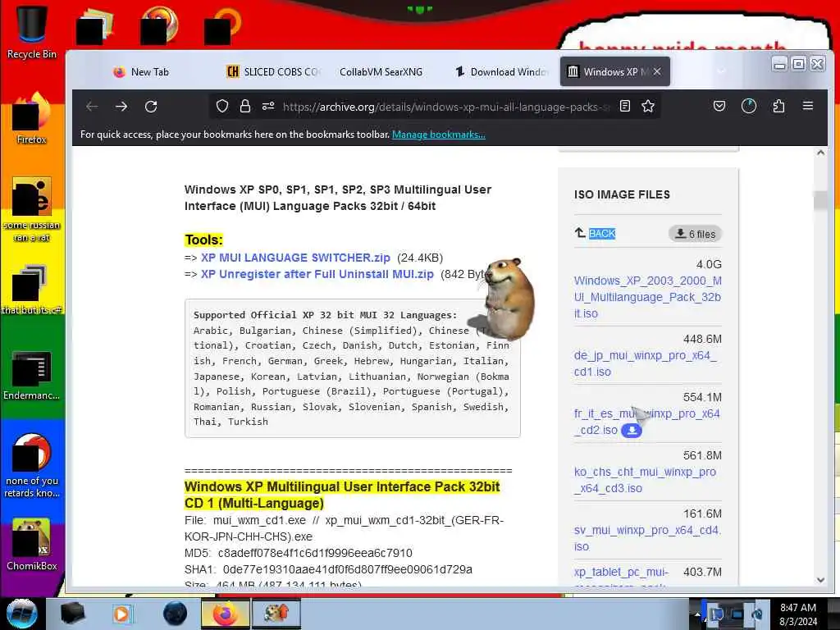Click the taskbar clock showing 8:47 AM

(798, 614)
